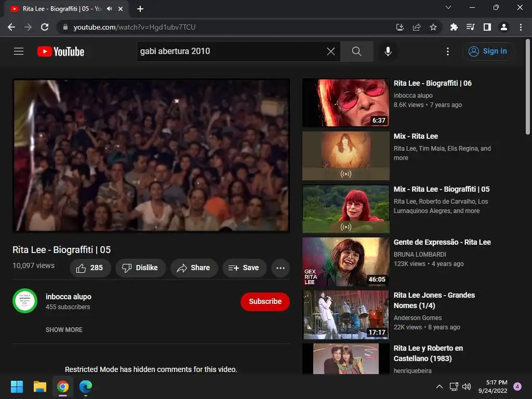Open Windows Start menu

(17, 387)
